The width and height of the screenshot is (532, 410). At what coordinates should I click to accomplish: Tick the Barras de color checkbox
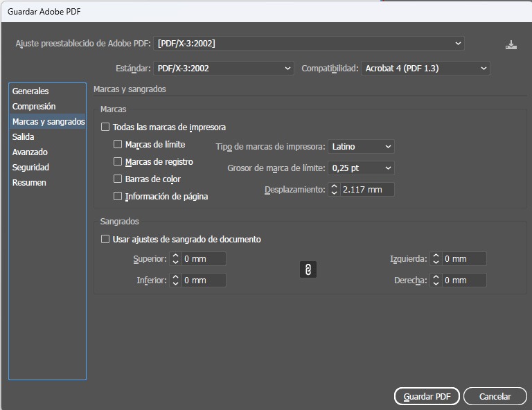[x=118, y=179]
